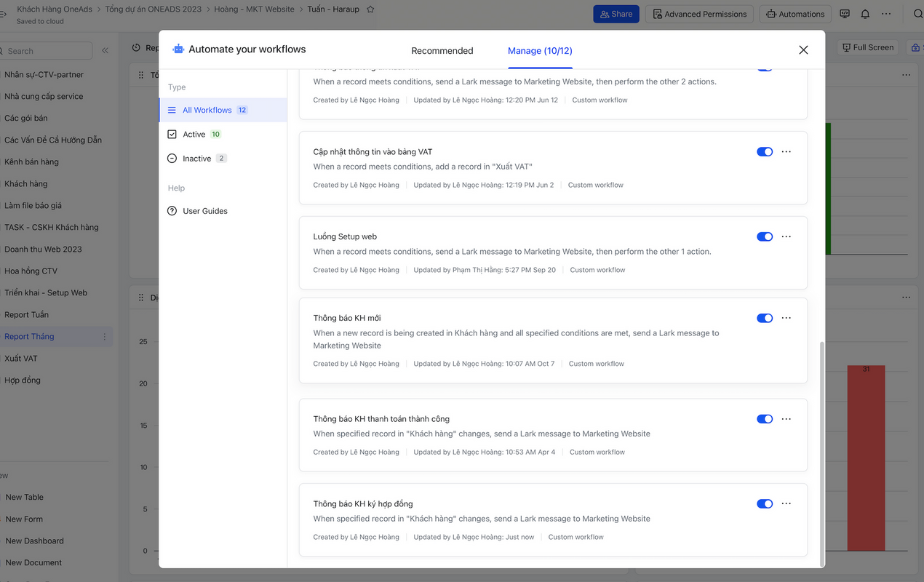Create a New Table
The image size is (924, 582).
pos(25,497)
